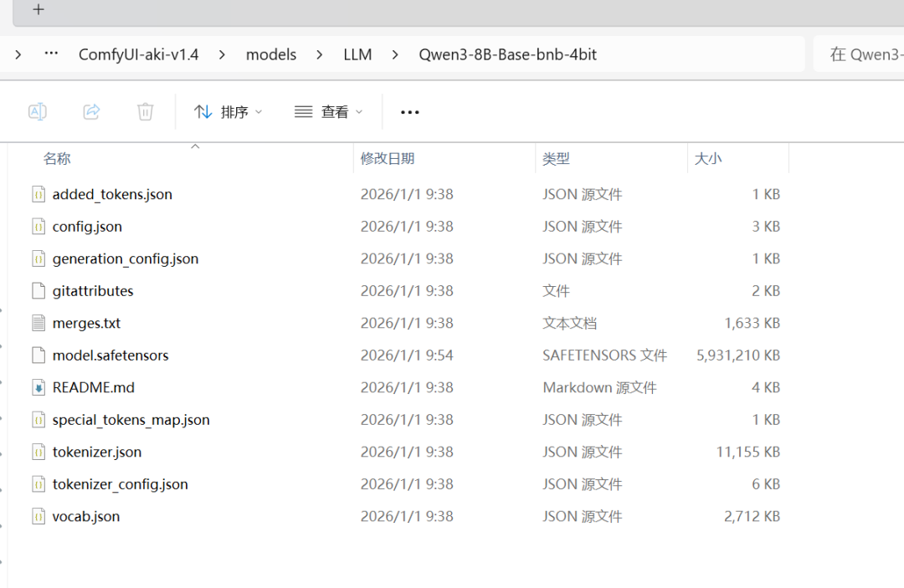Expand the hidden breadcrumb path ellipsis
The height and width of the screenshot is (588, 904).
(x=51, y=54)
